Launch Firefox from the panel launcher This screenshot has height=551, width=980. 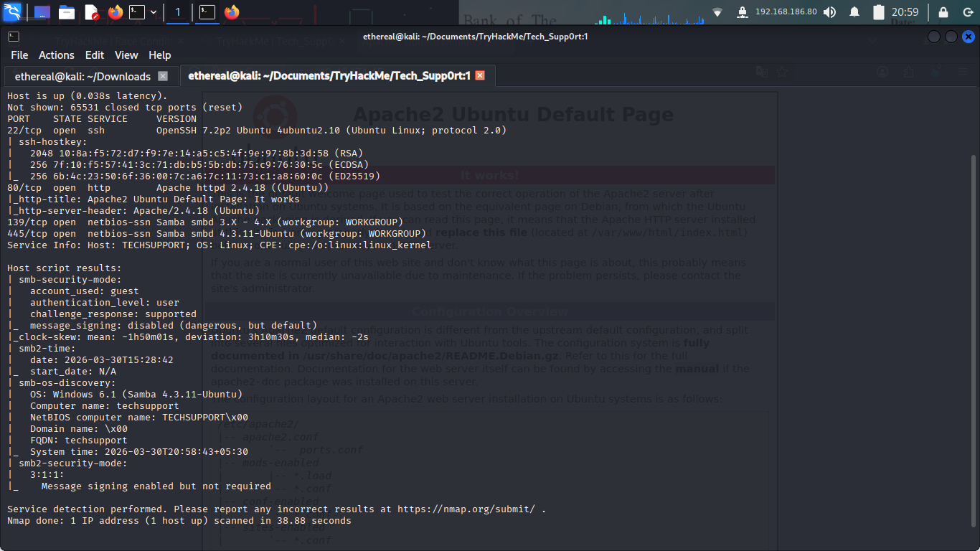coord(115,12)
